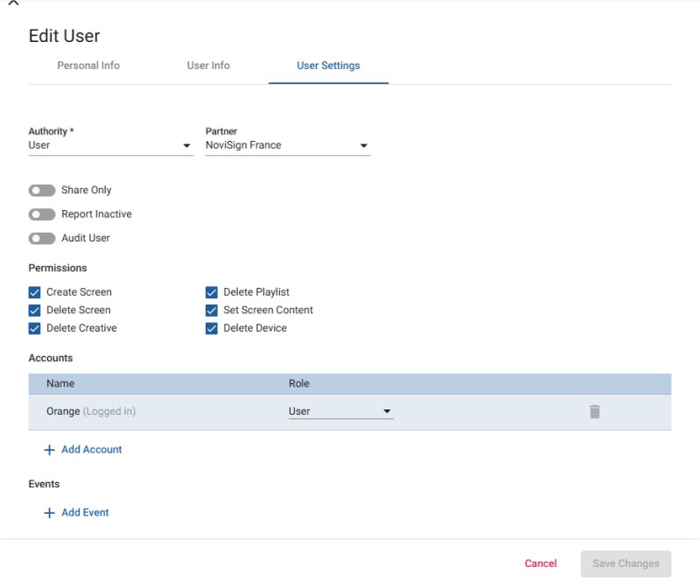Viewport: 700px width, 588px height.
Task: Uncheck the Create Screen permission
Action: pyautogui.click(x=35, y=291)
